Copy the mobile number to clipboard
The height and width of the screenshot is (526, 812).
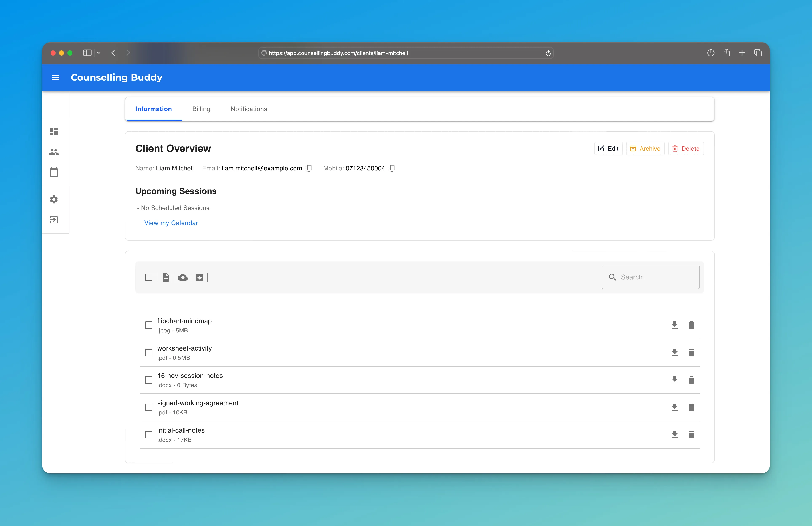coord(392,168)
